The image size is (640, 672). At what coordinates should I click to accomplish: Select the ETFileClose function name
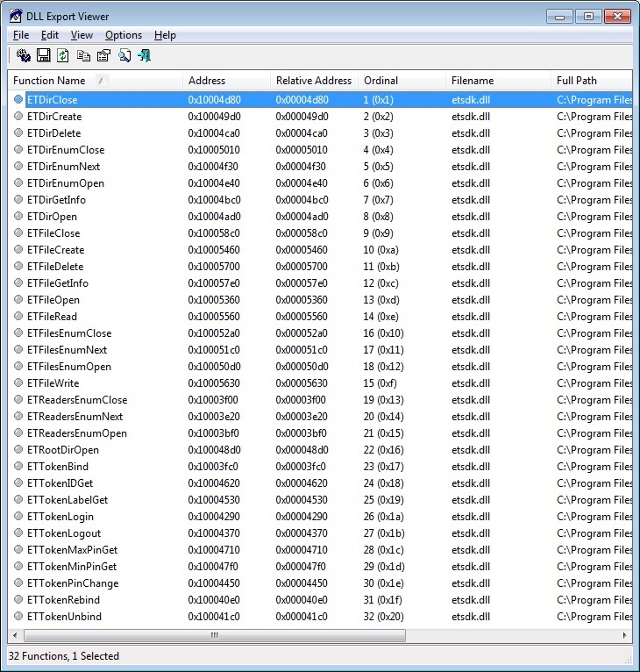(x=53, y=233)
